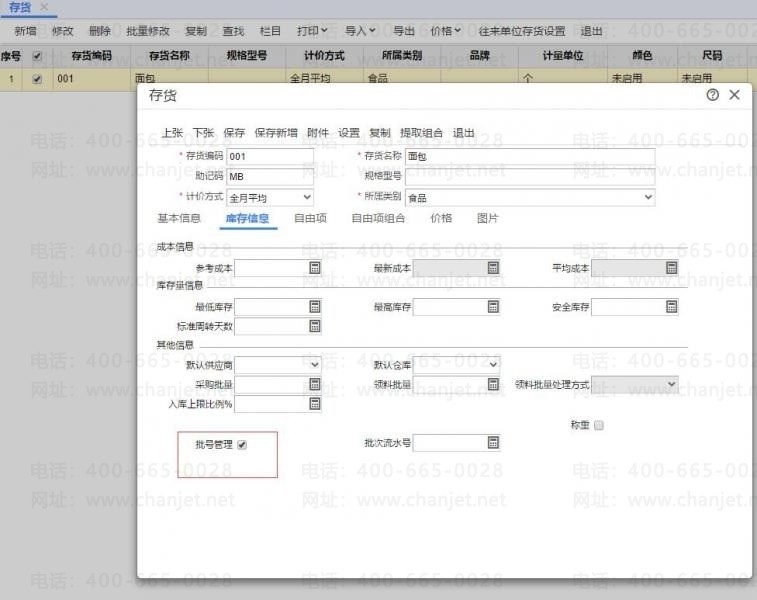Click the 存货编码 column header

click(x=91, y=56)
